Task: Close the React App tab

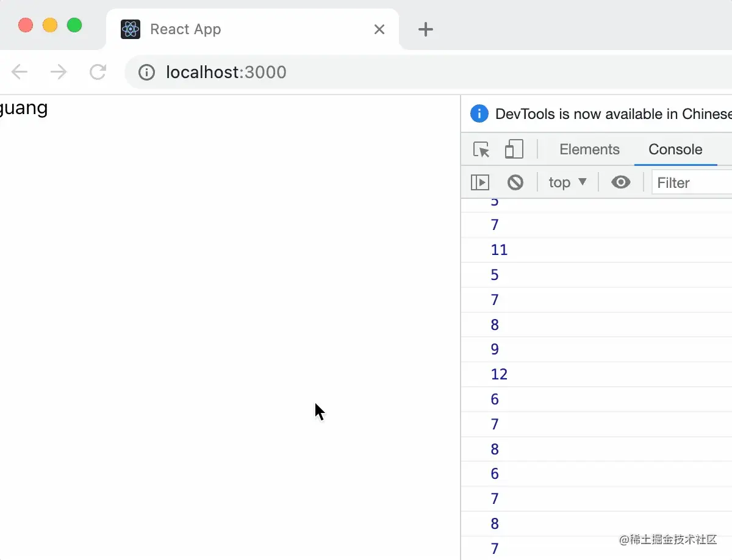Action: (x=379, y=29)
